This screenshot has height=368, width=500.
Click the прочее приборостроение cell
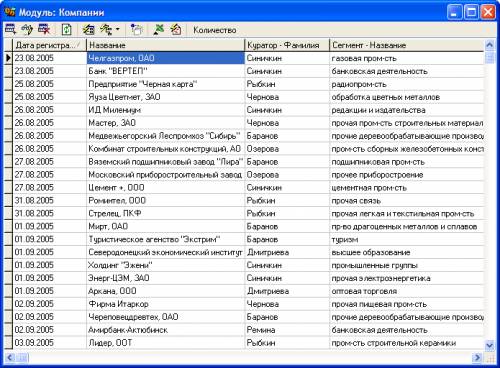407,175
